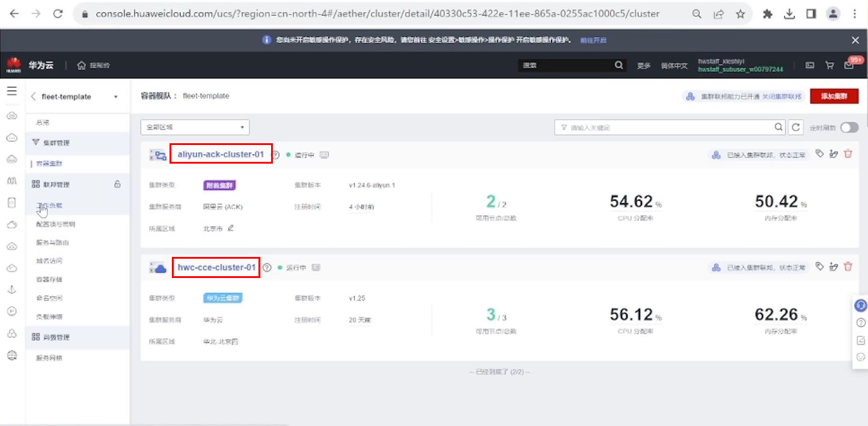This screenshot has width=868, height=426.
Task: Collapse the 联邦管理 sidebar section
Action: 78,184
